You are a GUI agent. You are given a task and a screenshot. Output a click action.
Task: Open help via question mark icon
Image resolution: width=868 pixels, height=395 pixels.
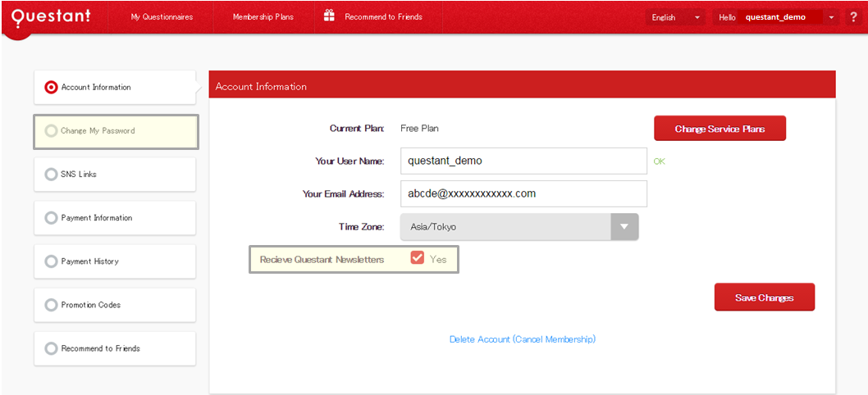(x=853, y=17)
